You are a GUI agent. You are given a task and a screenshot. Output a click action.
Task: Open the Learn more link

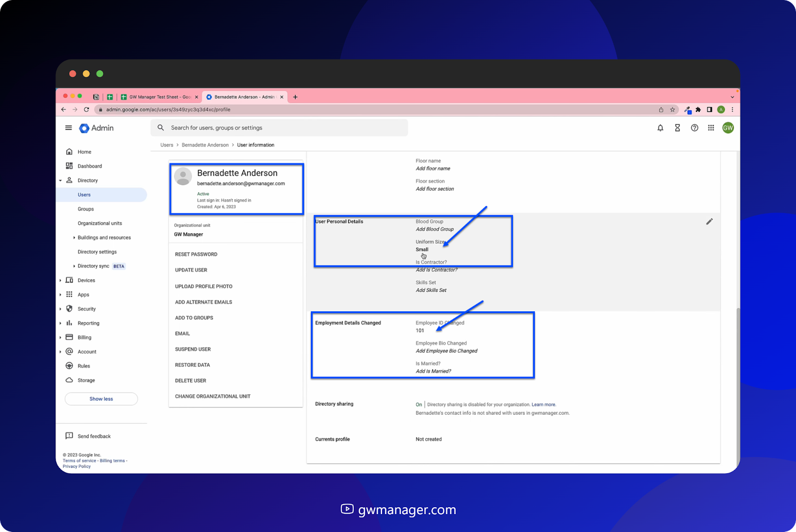[x=544, y=405]
